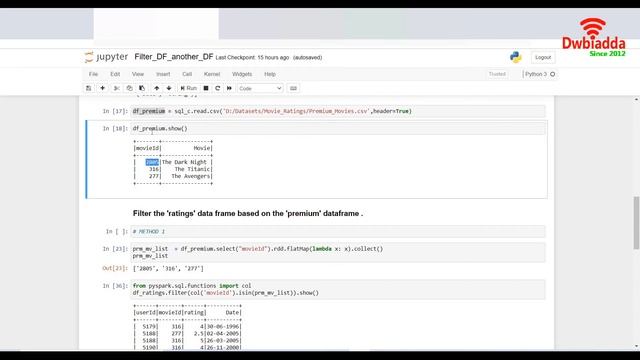Click the Python logo icon
The image size is (640, 360).
[516, 57]
